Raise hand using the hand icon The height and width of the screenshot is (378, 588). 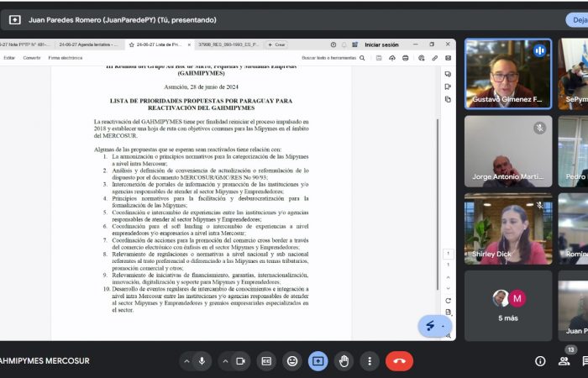click(344, 361)
